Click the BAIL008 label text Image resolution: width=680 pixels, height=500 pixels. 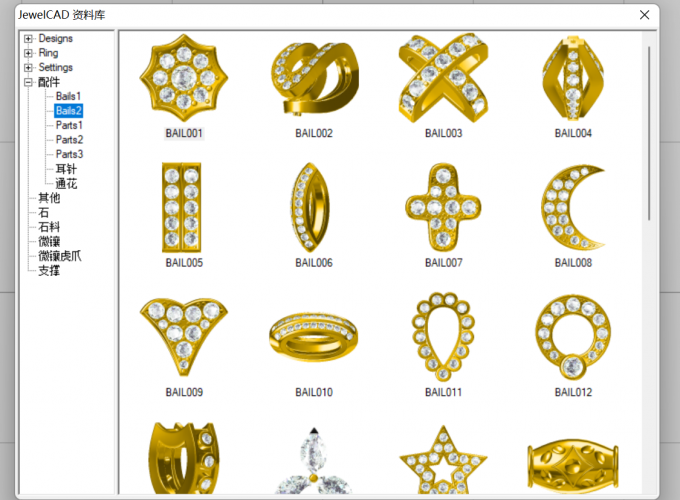coord(573,263)
